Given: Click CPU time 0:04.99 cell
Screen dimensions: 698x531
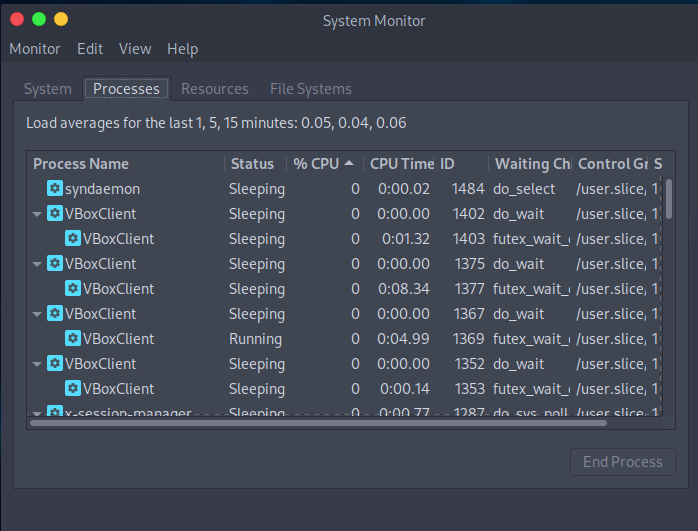Looking at the screenshot, I should point(403,339).
